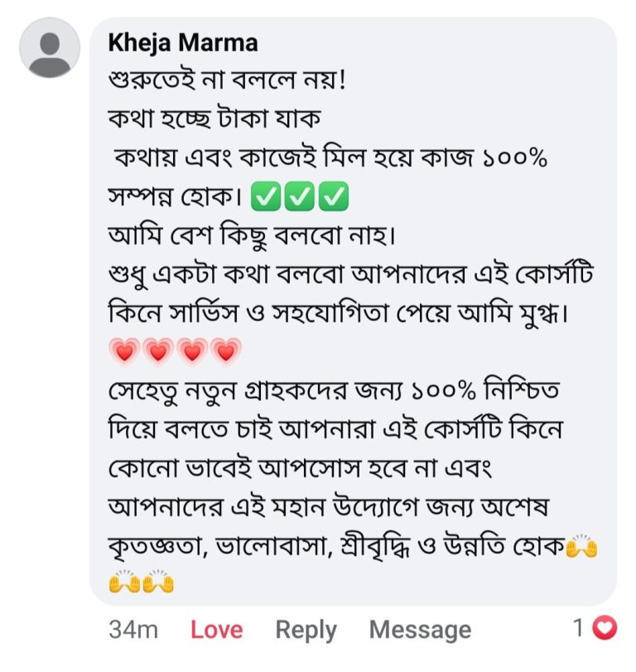Open the reaction count showing 1
This screenshot has height=672, width=636.
(580, 629)
